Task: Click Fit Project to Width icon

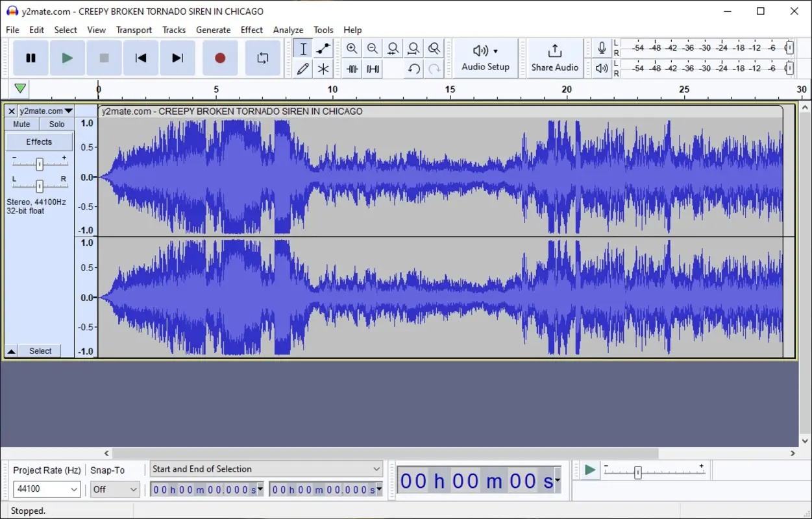Action: (x=413, y=48)
